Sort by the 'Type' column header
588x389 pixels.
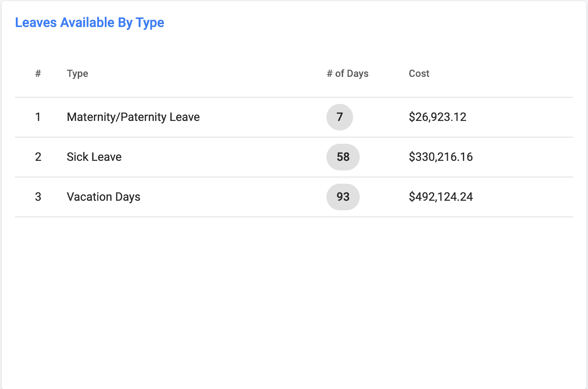click(77, 74)
